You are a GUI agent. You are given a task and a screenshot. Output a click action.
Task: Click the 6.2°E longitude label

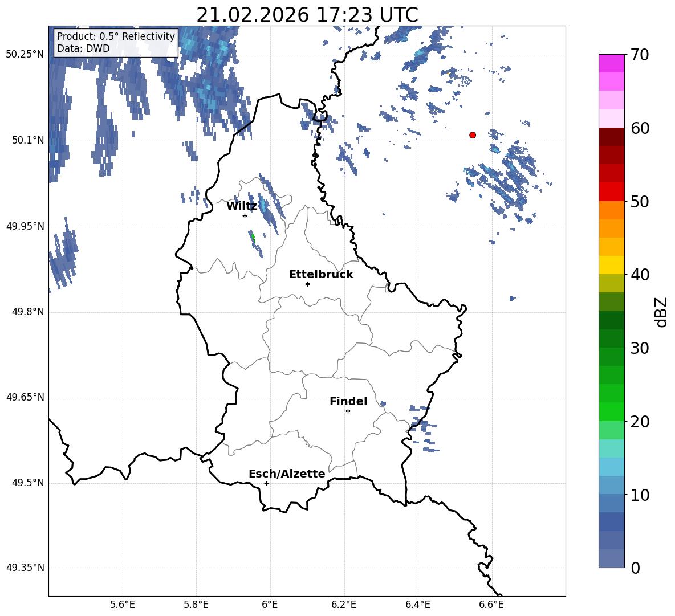(344, 605)
